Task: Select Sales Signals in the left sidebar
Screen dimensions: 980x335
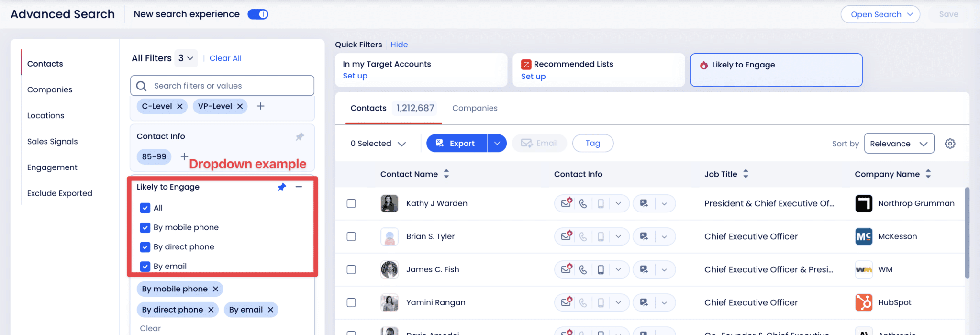Action: [x=52, y=141]
